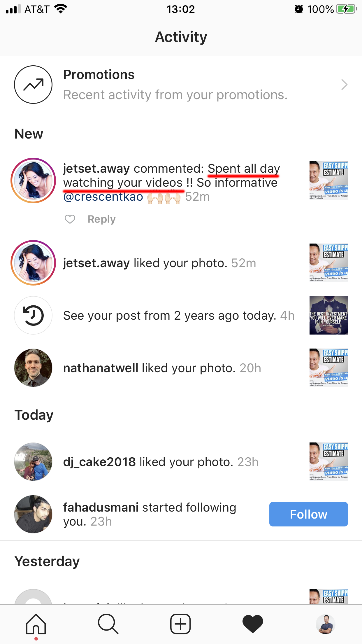Tap the jetset.away username in comment
The width and height of the screenshot is (362, 644).
point(96,169)
